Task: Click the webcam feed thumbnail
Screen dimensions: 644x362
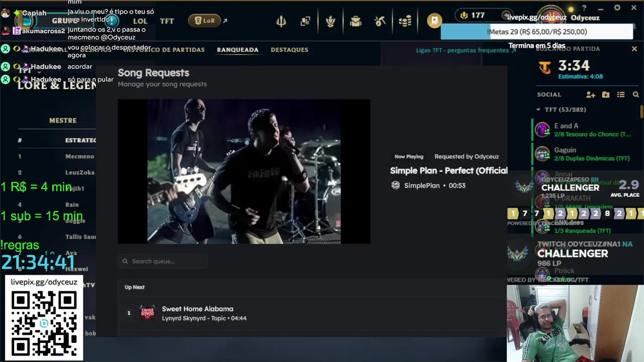Action: tap(575, 323)
